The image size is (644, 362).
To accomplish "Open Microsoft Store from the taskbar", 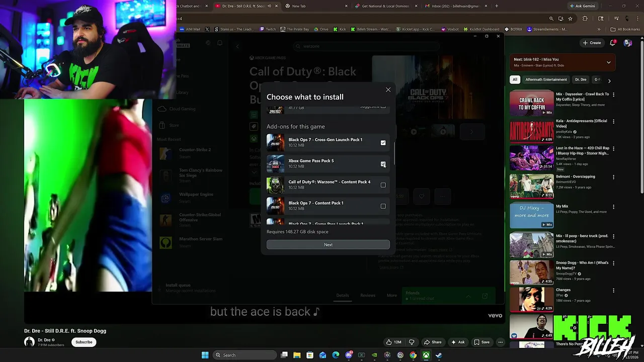I will 310,355.
